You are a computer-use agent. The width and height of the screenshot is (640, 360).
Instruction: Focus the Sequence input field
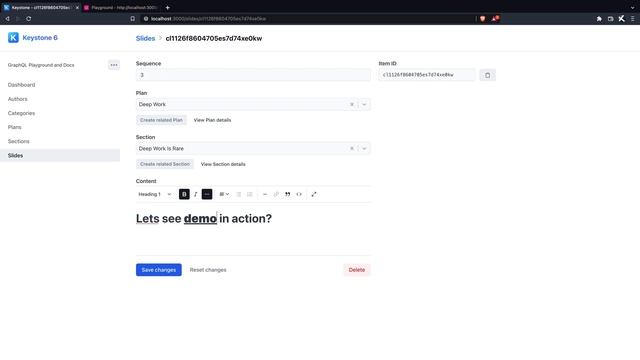click(253, 75)
